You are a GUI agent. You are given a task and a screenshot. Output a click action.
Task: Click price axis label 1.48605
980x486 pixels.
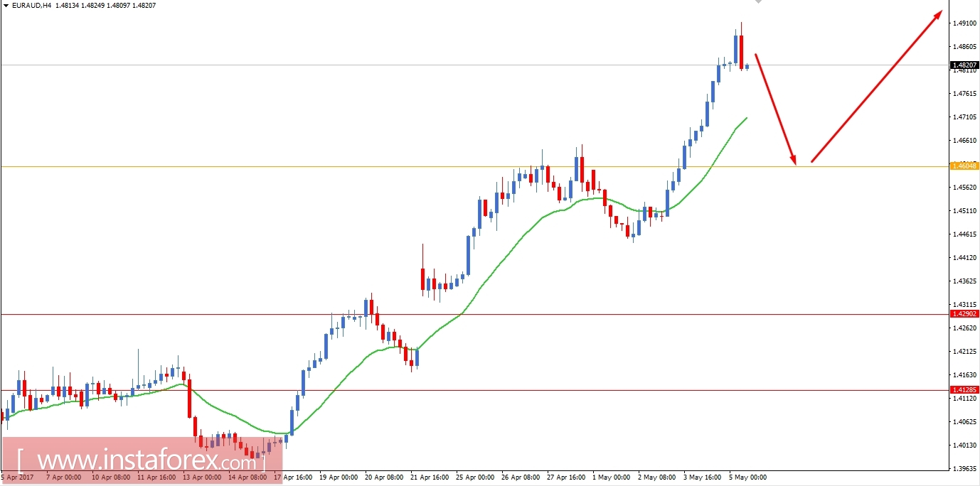[x=964, y=47]
